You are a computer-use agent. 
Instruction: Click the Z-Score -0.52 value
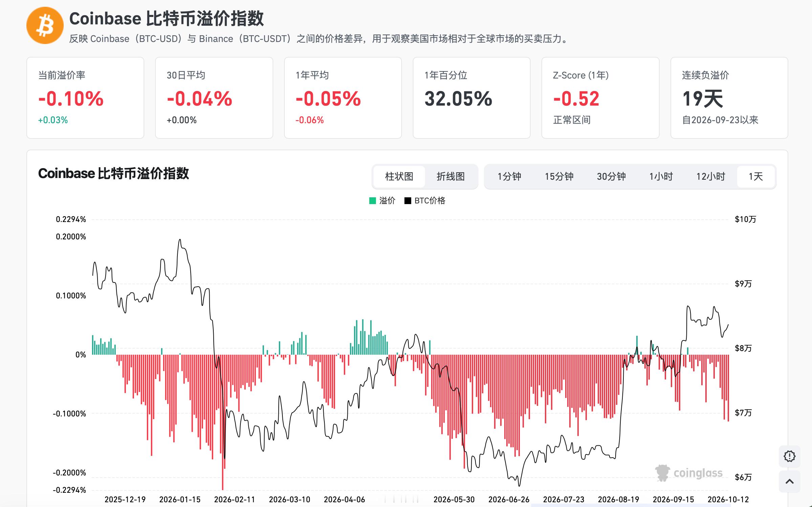point(576,99)
